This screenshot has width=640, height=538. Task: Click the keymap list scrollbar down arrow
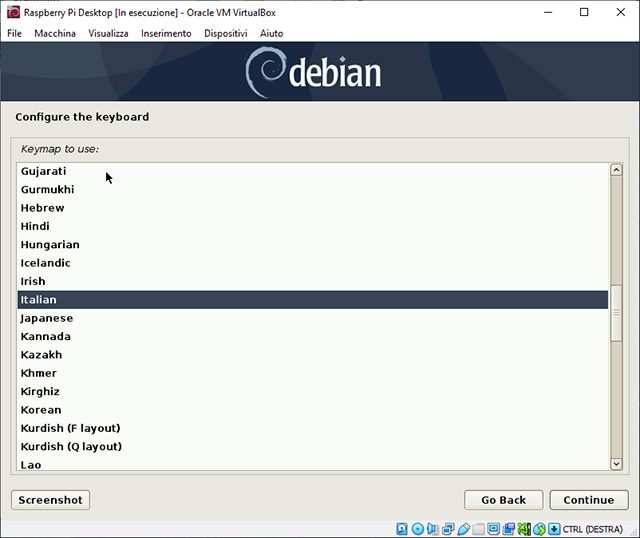pos(617,462)
